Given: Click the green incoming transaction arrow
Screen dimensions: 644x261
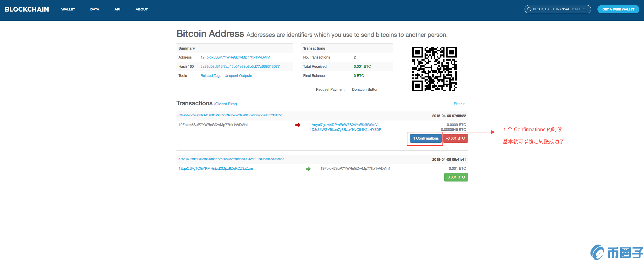Looking at the screenshot, I should (308, 169).
